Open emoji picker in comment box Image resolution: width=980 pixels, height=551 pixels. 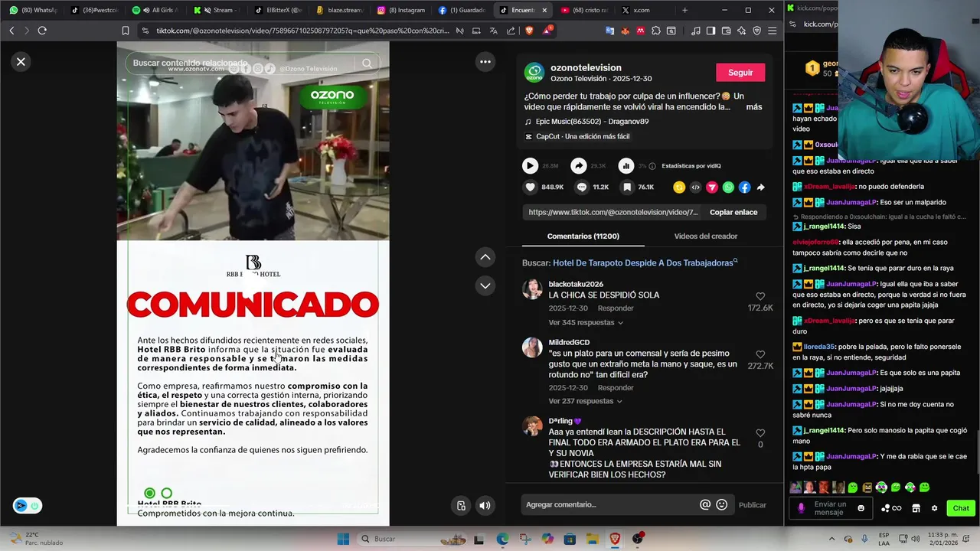(x=721, y=504)
